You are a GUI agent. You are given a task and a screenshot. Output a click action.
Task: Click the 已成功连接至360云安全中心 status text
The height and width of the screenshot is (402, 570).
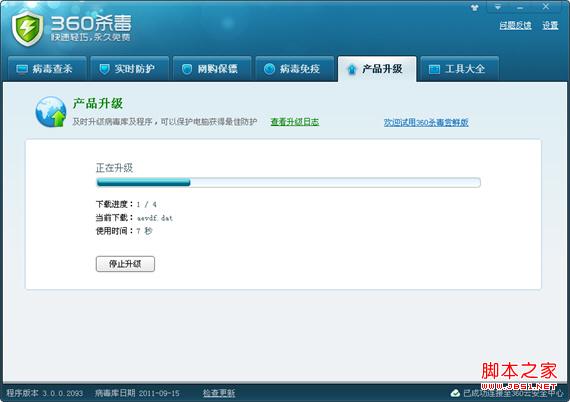click(x=513, y=393)
